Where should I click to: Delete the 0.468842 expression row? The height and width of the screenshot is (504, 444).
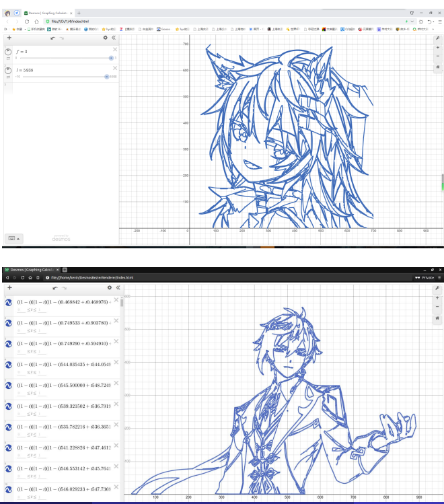(116, 300)
